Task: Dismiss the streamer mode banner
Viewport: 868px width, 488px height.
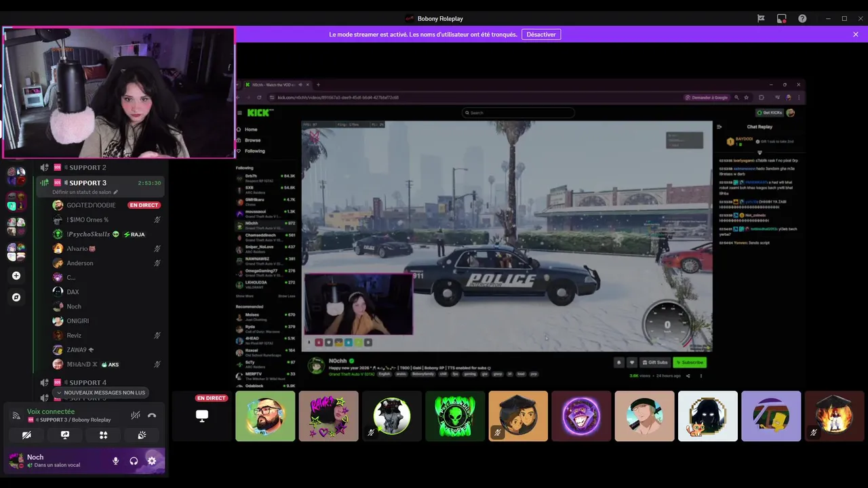Action: coord(856,35)
